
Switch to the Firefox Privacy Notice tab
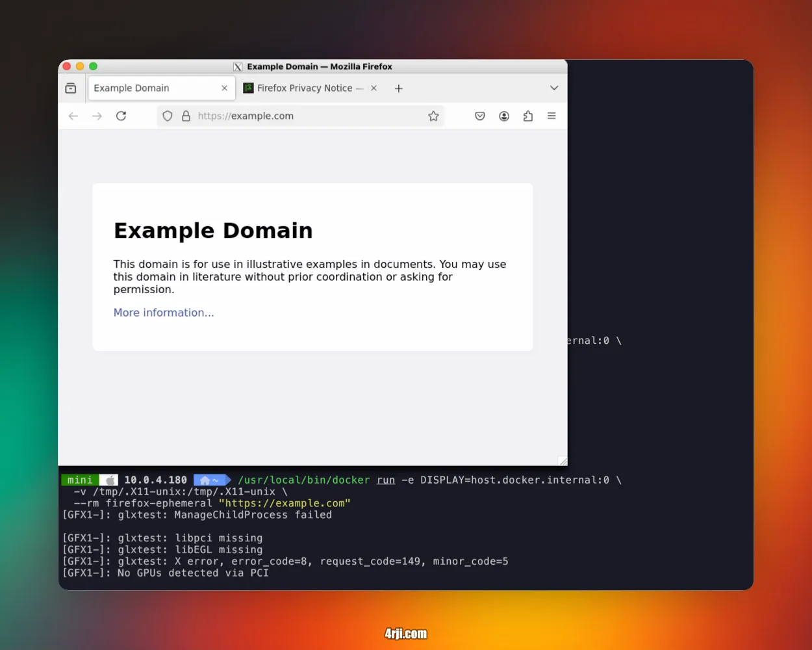coord(305,88)
